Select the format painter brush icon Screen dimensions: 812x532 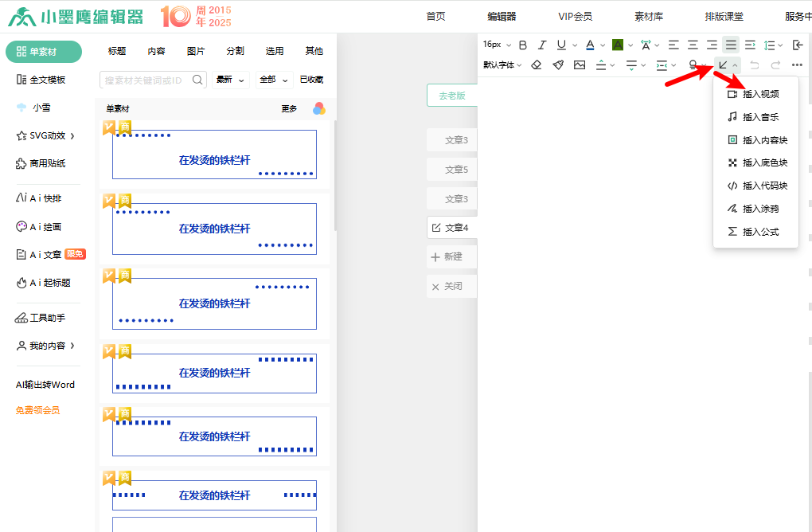click(x=558, y=65)
